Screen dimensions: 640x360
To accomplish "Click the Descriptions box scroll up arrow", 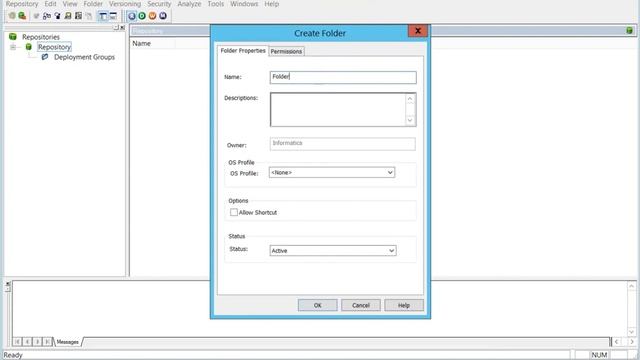I will [410, 99].
